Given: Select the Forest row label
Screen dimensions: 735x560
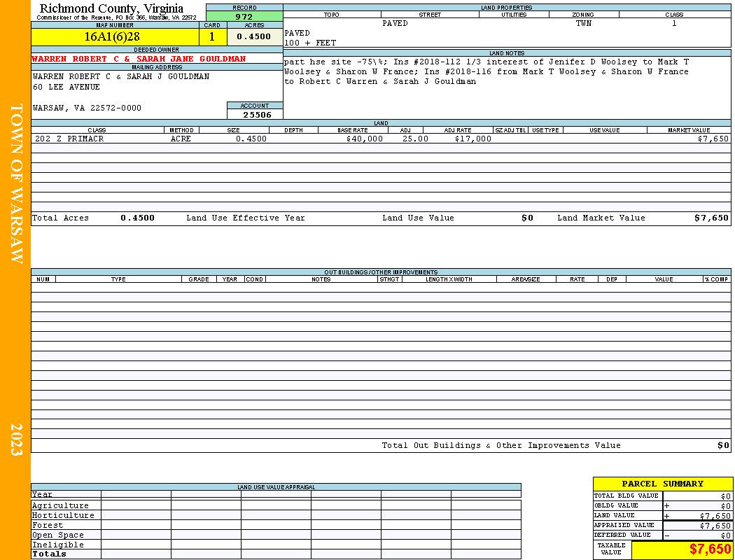Looking at the screenshot, I should tap(48, 525).
